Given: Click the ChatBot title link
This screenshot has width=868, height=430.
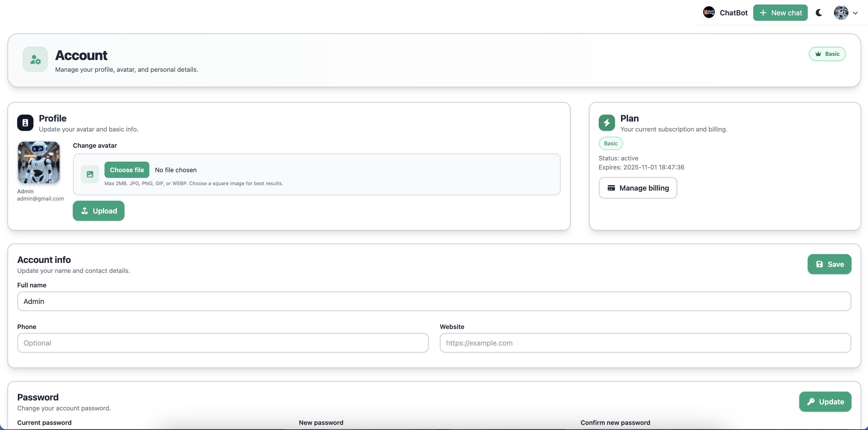Looking at the screenshot, I should tap(734, 13).
